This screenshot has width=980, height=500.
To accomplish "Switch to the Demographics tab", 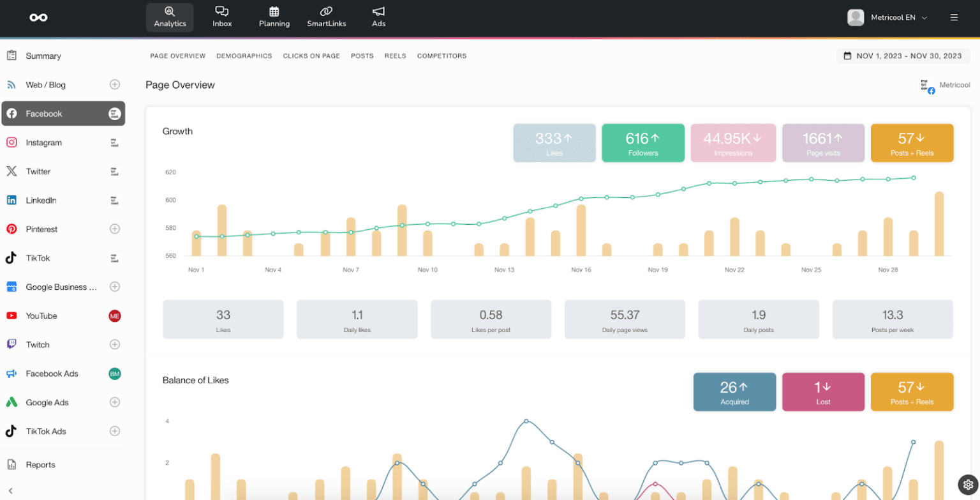I will [x=244, y=56].
